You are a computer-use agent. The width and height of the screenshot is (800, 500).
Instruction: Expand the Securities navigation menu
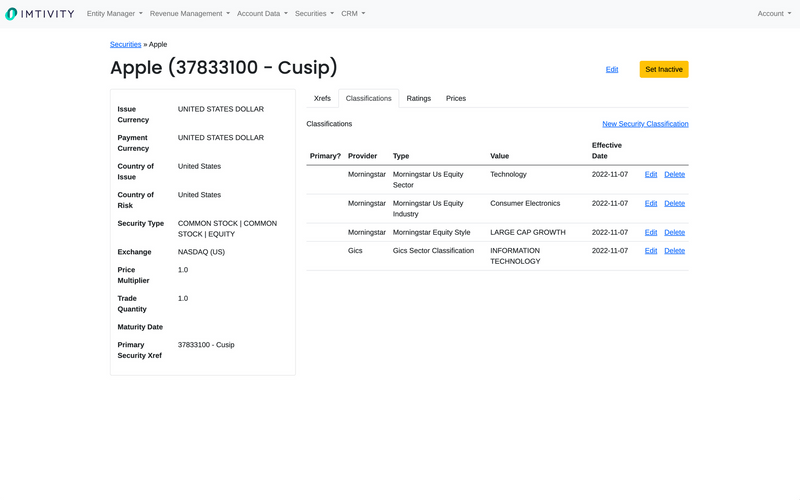(x=314, y=14)
